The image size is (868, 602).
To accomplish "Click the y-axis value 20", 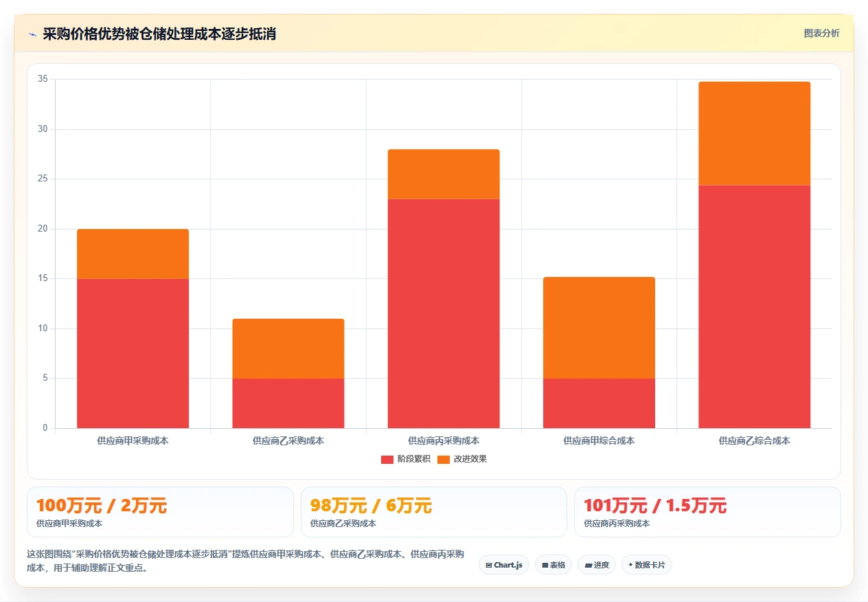I will [x=43, y=229].
